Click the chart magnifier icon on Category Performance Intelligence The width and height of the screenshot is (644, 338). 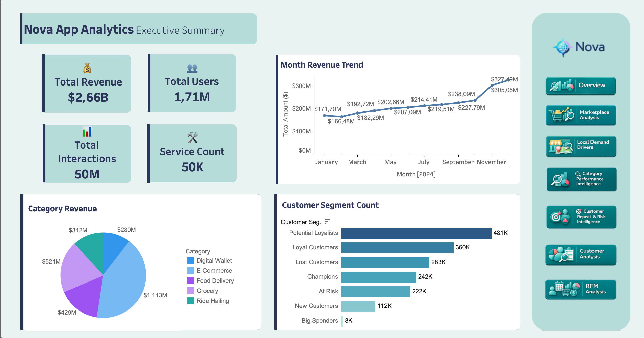(560, 179)
